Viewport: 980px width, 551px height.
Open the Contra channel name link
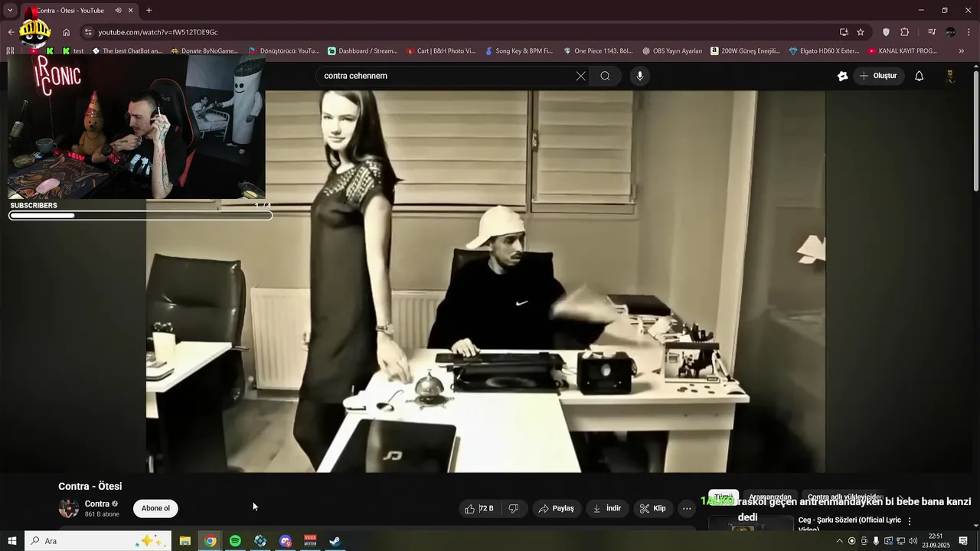[x=97, y=504]
